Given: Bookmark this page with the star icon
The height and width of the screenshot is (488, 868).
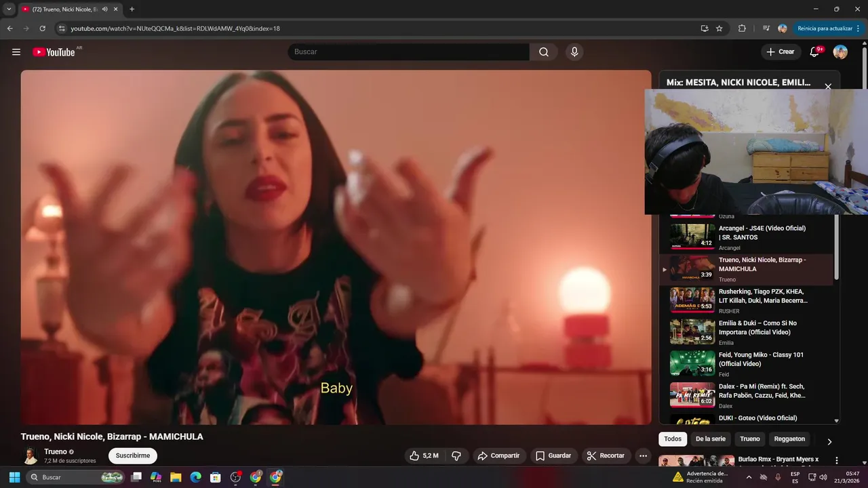Looking at the screenshot, I should point(719,28).
